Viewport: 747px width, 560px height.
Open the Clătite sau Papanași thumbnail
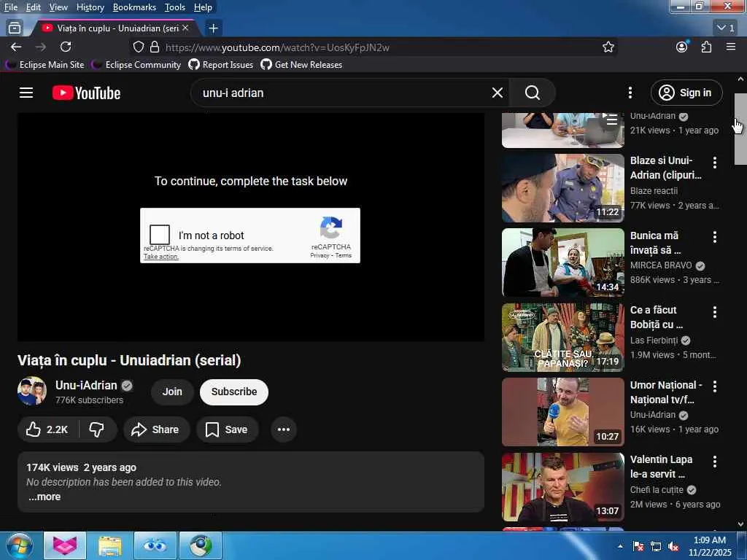click(562, 337)
